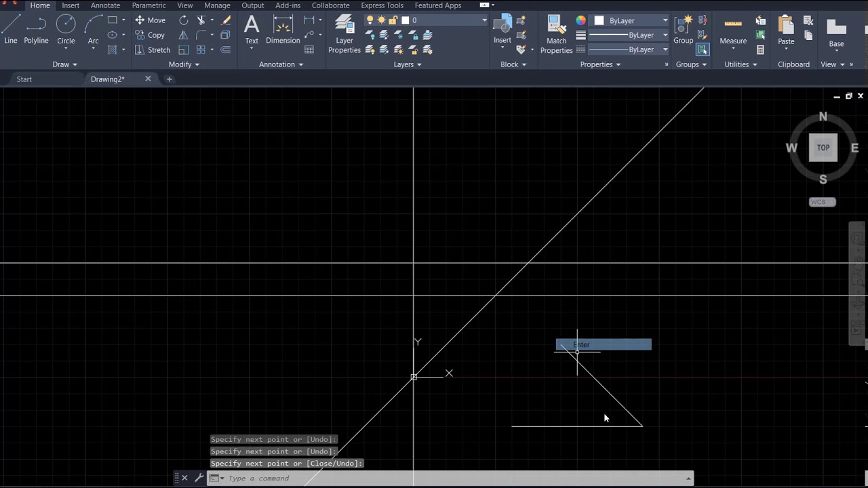
Task: Open the Express Tools tab
Action: click(x=382, y=5)
